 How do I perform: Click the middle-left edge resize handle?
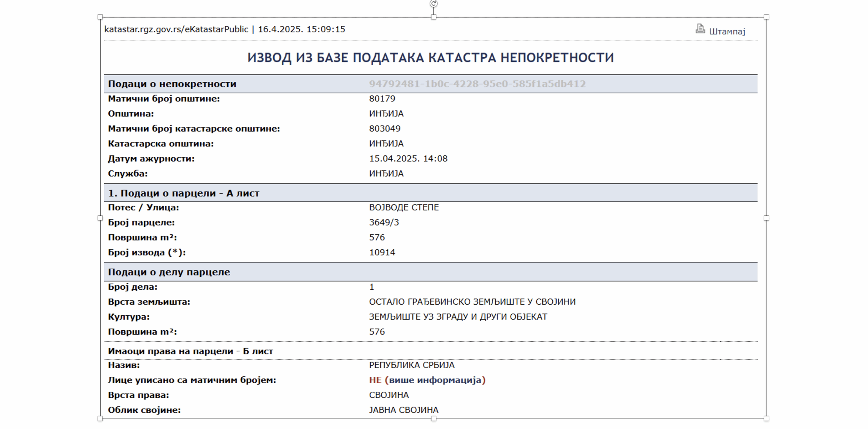[x=100, y=218]
